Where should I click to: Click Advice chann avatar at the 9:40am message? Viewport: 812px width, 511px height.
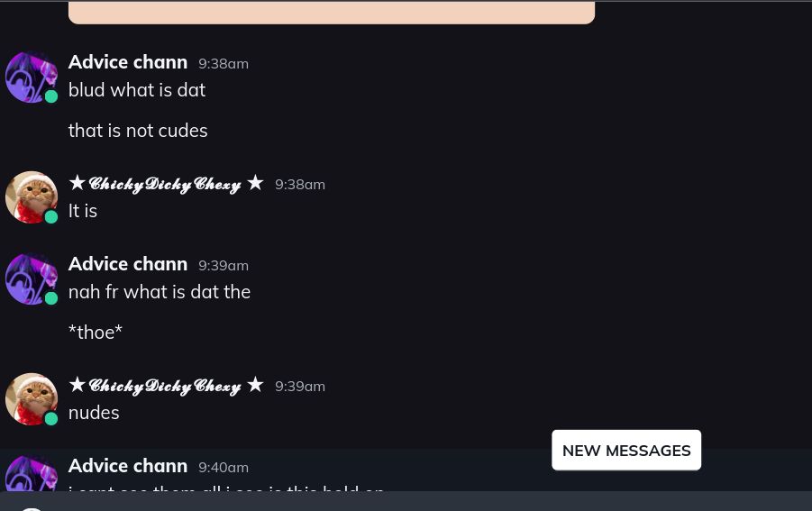pos(31,476)
